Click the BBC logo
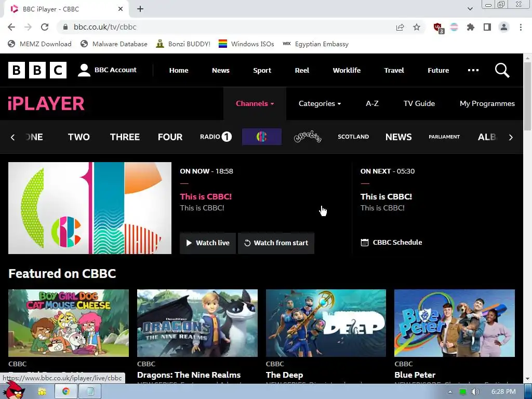The height and width of the screenshot is (399, 532). [x=37, y=70]
